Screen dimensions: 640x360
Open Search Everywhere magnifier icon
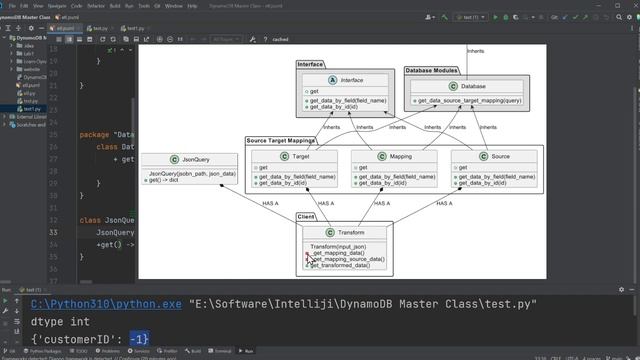click(619, 17)
